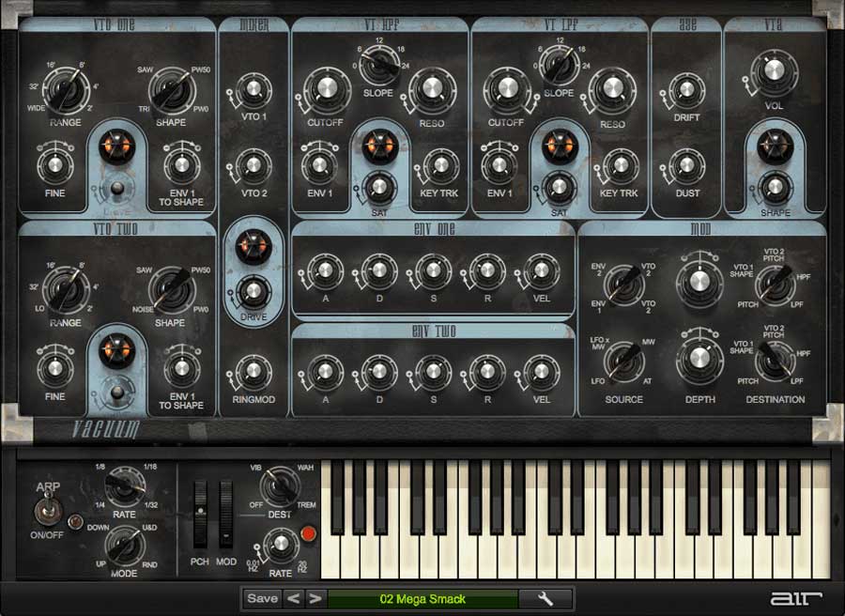This screenshot has width=845, height=616.
Task: Click the AIR logo
Action: [795, 598]
